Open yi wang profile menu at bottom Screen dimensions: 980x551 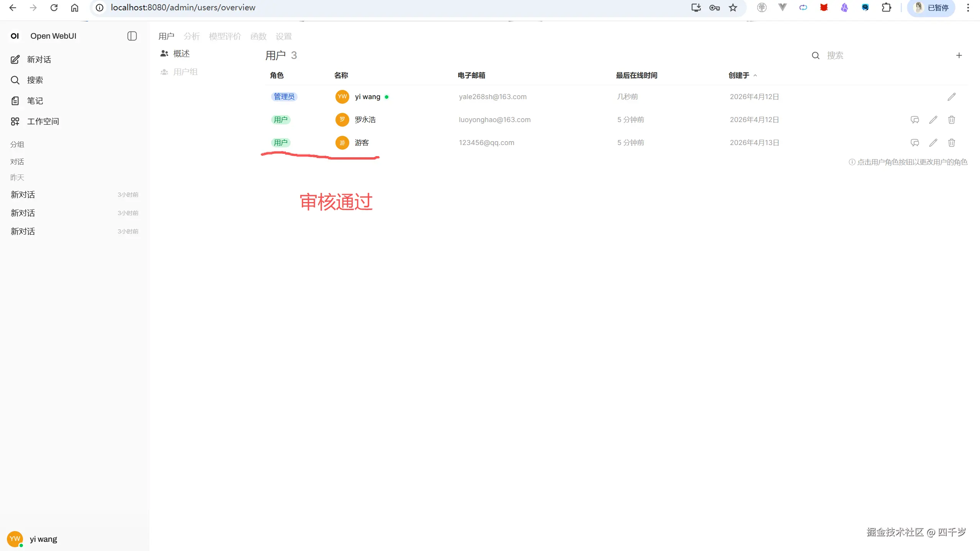point(33,539)
